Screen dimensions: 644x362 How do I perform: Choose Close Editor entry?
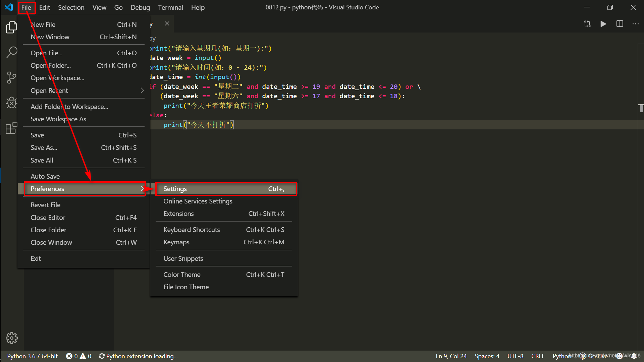(84, 218)
